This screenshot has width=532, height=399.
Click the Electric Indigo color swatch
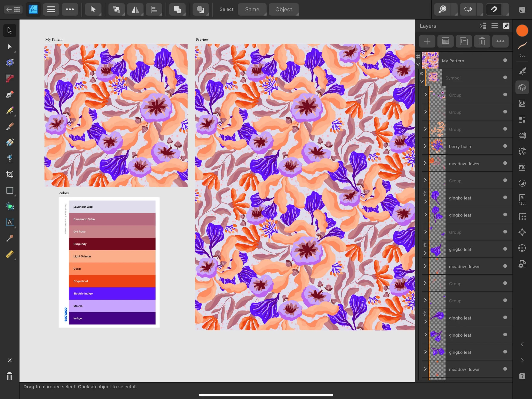click(112, 293)
